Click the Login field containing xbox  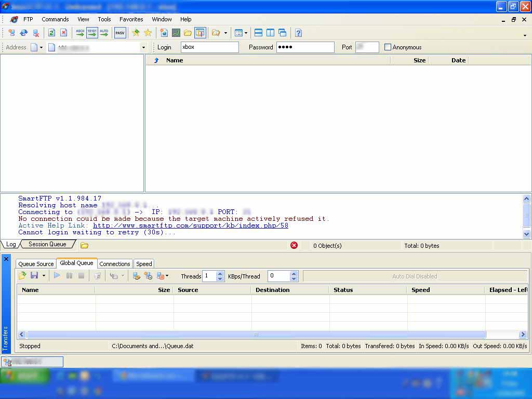coord(209,47)
